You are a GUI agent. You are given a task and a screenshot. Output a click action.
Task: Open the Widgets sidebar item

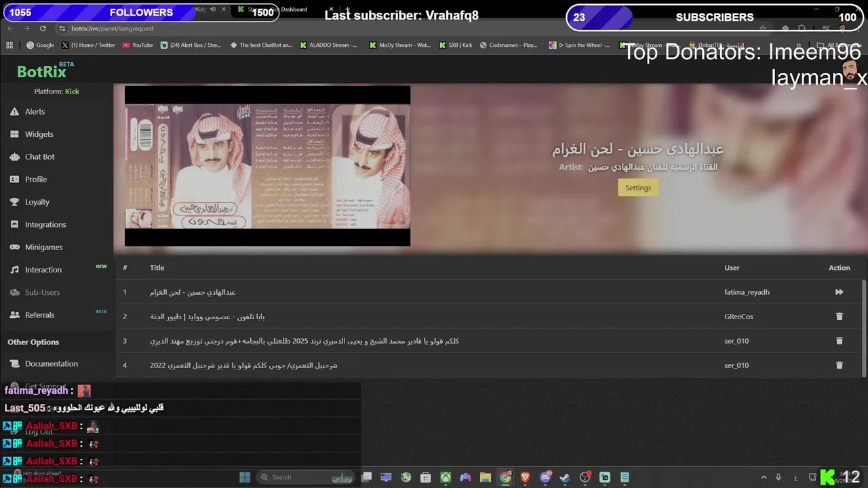39,134
